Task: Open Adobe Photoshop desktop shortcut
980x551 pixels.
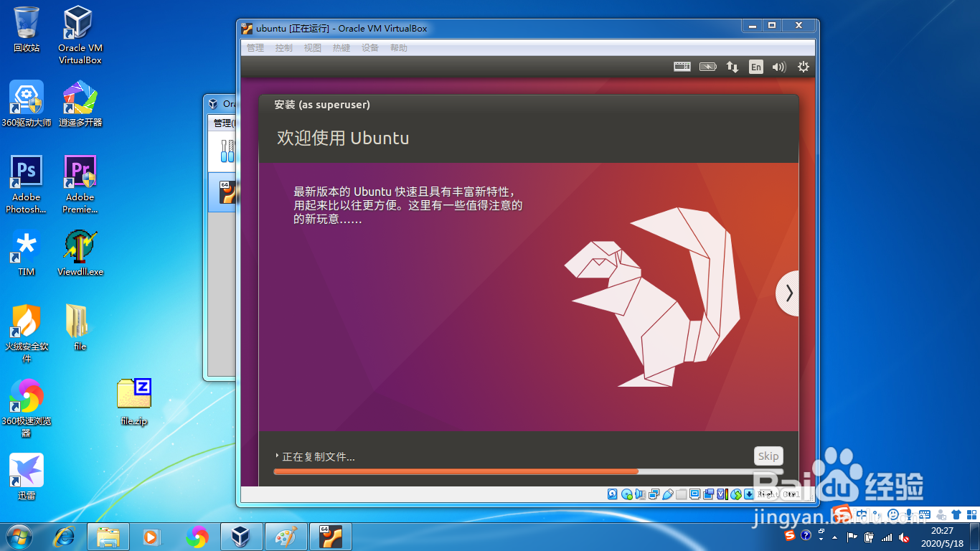Action: pos(27,185)
